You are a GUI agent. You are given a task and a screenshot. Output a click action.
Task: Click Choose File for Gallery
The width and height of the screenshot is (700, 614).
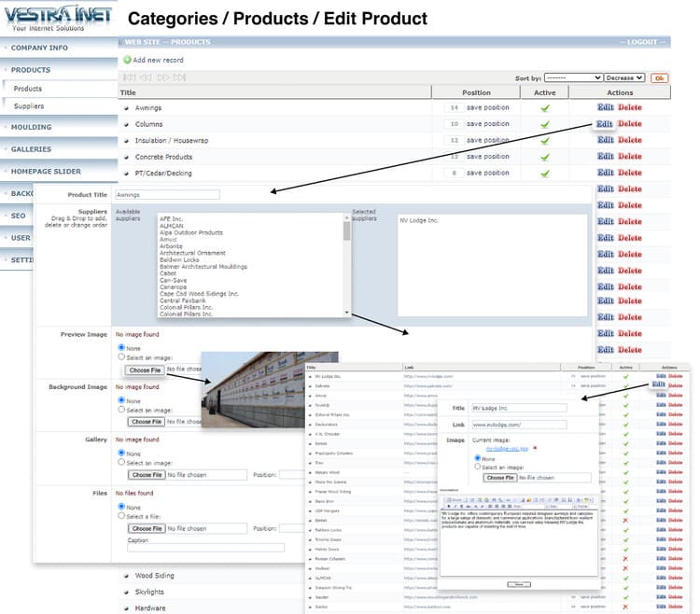coord(147,475)
